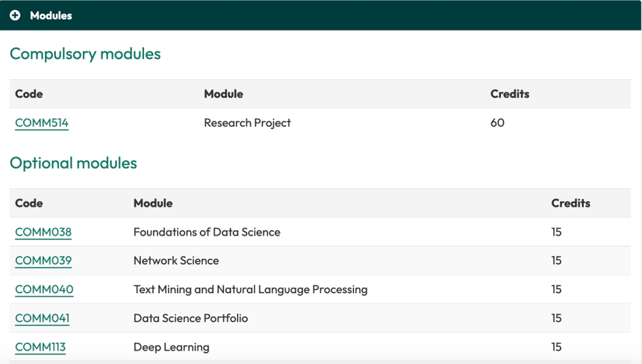Open the COMM040 module link
Screen dimensions: 642x364
pos(44,289)
